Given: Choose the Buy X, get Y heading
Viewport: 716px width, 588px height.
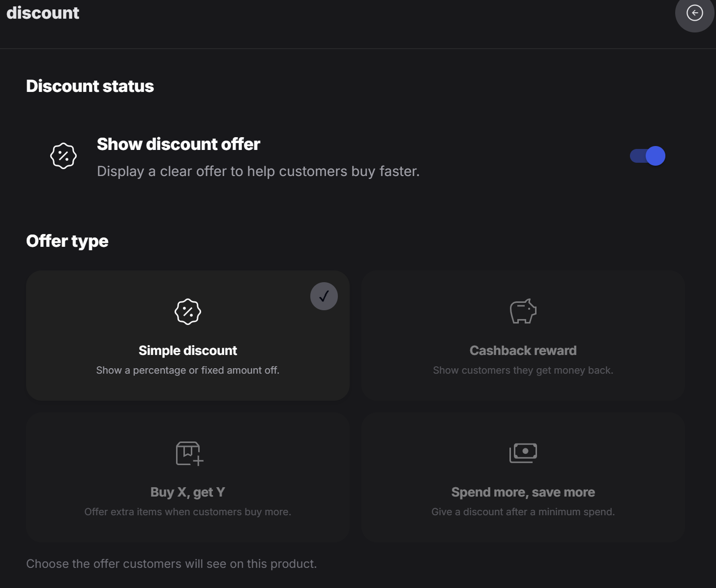Looking at the screenshot, I should tap(188, 492).
